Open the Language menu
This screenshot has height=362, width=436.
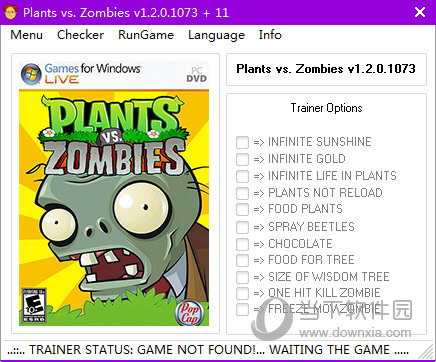pyautogui.click(x=216, y=35)
